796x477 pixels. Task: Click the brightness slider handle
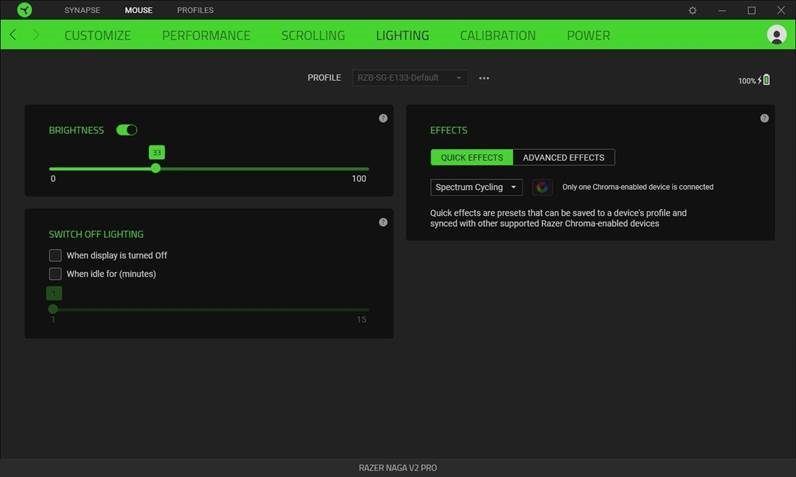click(x=156, y=168)
